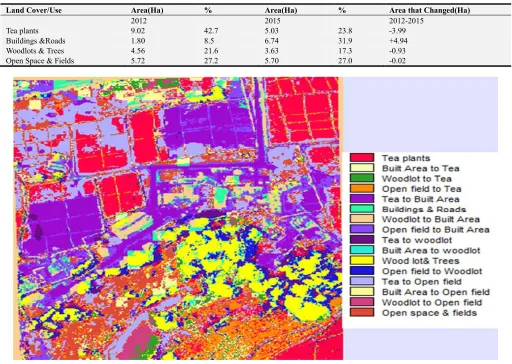This screenshot has width=512, height=364.
Task: Click the 23.8 percentage cell
Action: point(345,31)
